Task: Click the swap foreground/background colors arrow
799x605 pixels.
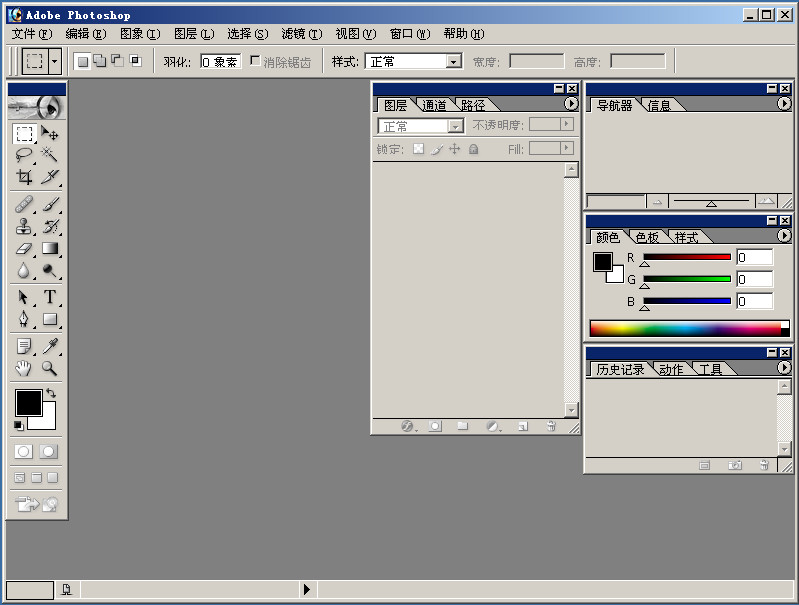Action: click(50, 393)
